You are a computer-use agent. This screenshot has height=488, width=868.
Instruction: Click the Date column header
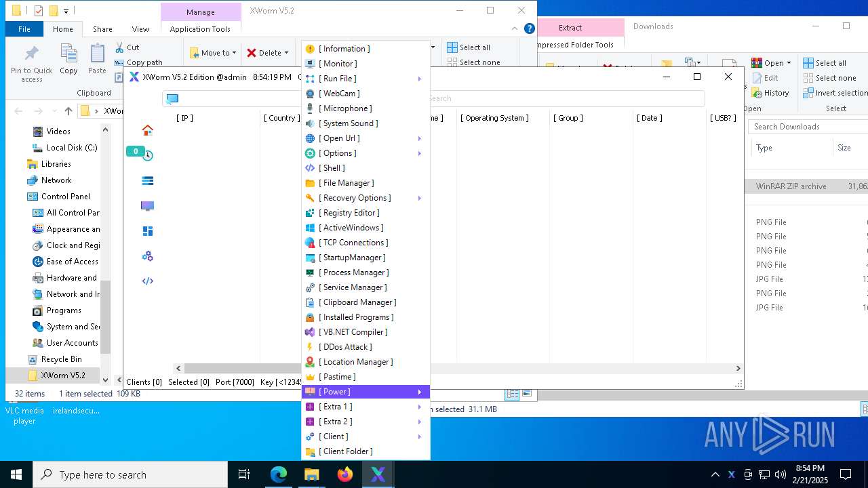click(x=650, y=118)
